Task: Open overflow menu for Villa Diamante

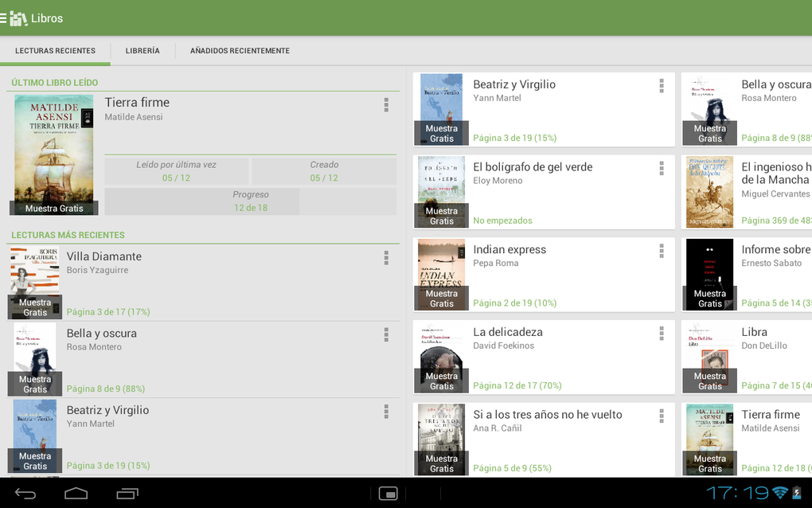Action: click(386, 258)
